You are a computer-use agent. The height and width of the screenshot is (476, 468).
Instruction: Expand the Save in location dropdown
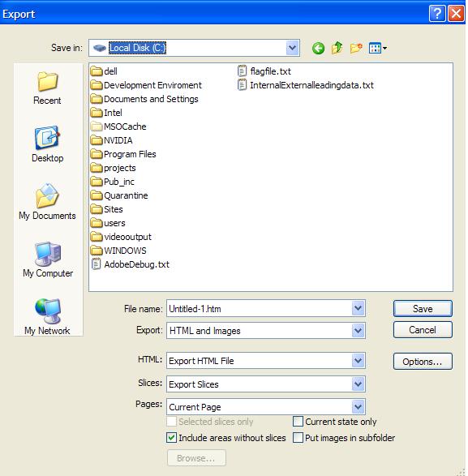click(293, 48)
